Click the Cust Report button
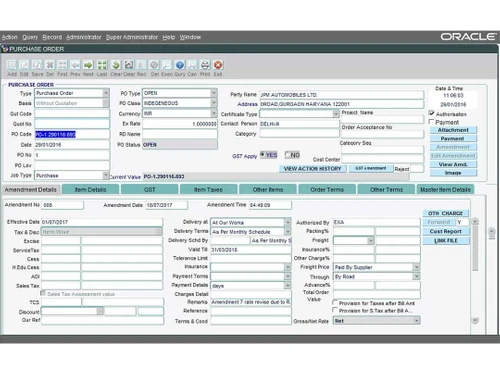500x375 pixels. pyautogui.click(x=446, y=231)
